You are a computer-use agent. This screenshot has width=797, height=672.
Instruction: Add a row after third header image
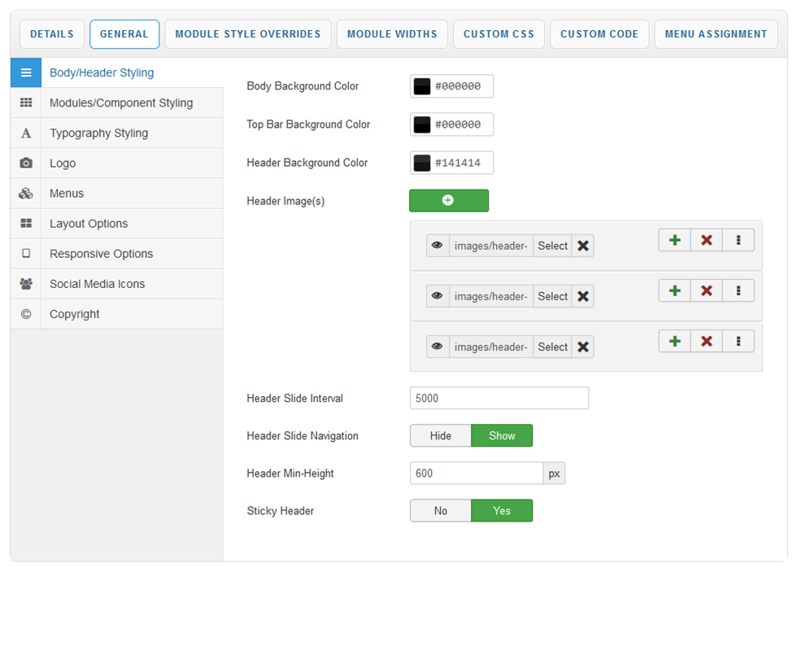674,341
